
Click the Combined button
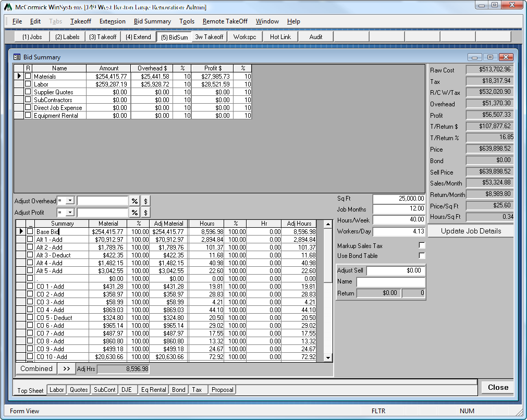[36, 368]
